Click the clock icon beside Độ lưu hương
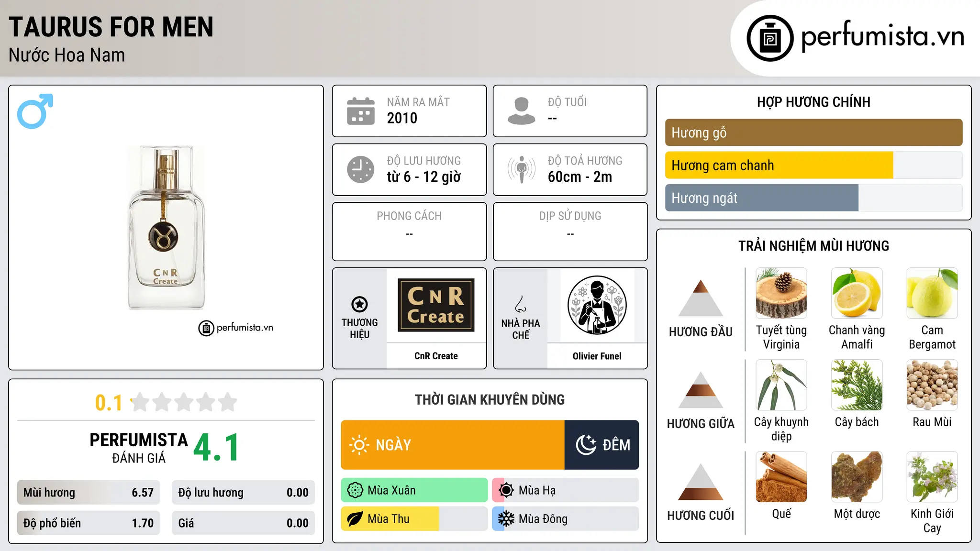980x551 pixels. coord(361,169)
